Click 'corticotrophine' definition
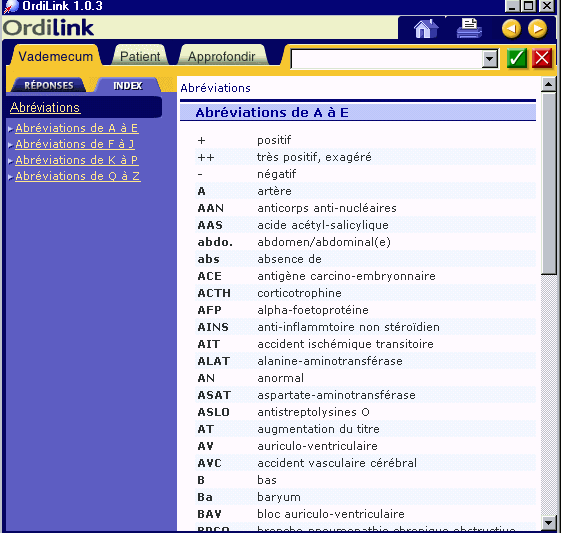Image resolution: width=561 pixels, height=533 pixels. click(299, 293)
